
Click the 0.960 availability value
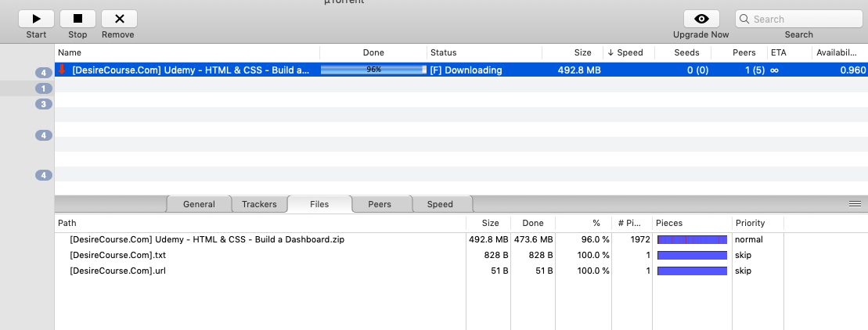(853, 70)
